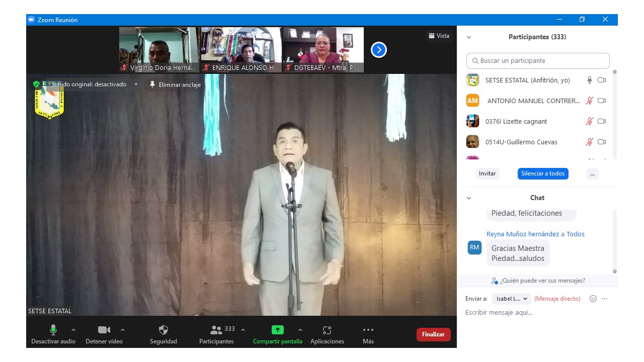Screen dimensions: 644x362
Task: Toggle Desactivar audio microphone
Action: (x=53, y=330)
